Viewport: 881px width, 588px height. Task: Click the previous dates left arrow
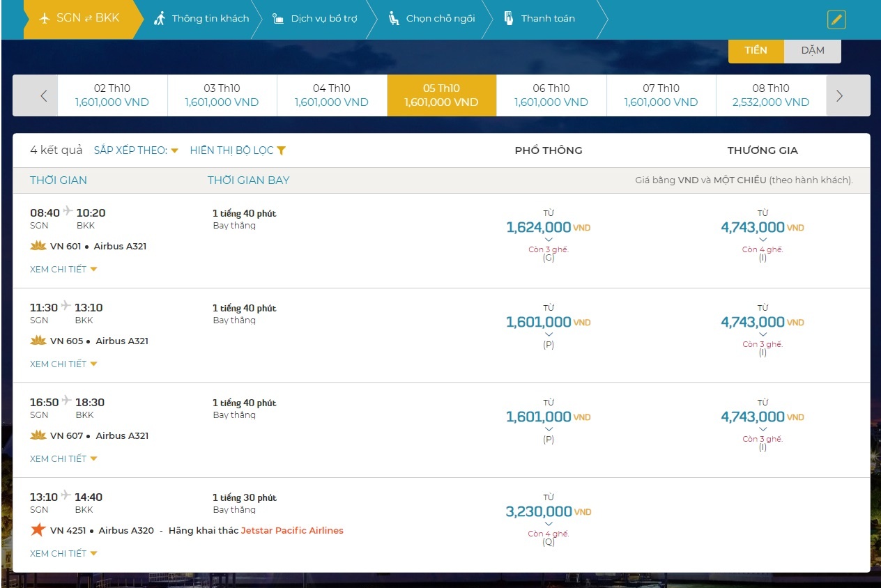(43, 96)
